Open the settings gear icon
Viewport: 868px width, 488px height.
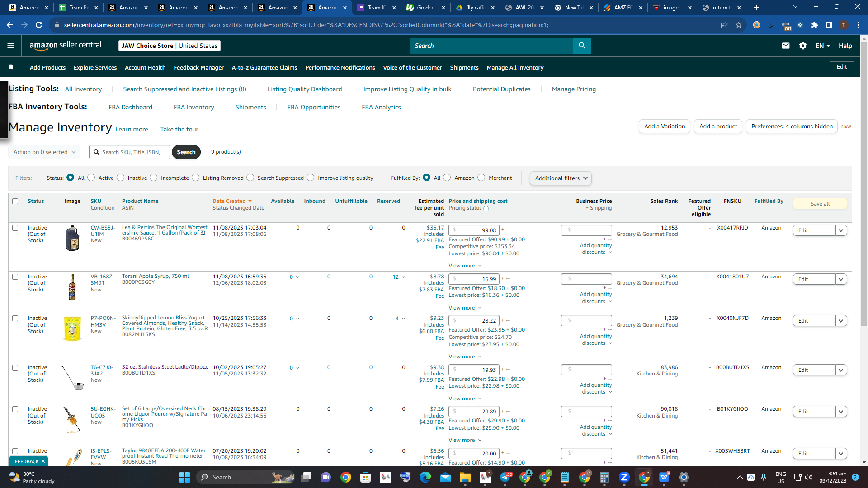tap(803, 46)
